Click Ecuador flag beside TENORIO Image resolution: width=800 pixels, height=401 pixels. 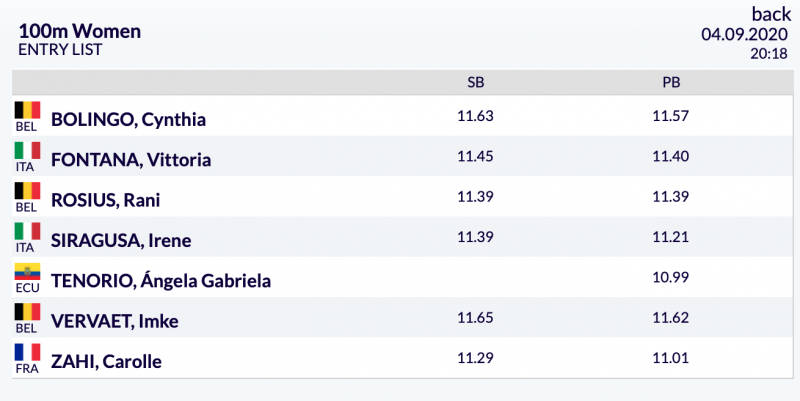click(28, 271)
